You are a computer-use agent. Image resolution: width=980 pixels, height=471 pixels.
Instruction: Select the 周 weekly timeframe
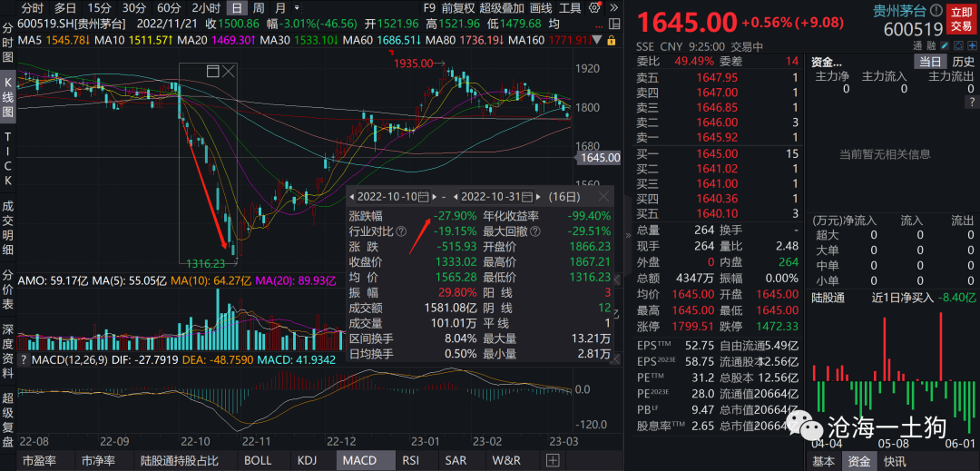tap(259, 8)
